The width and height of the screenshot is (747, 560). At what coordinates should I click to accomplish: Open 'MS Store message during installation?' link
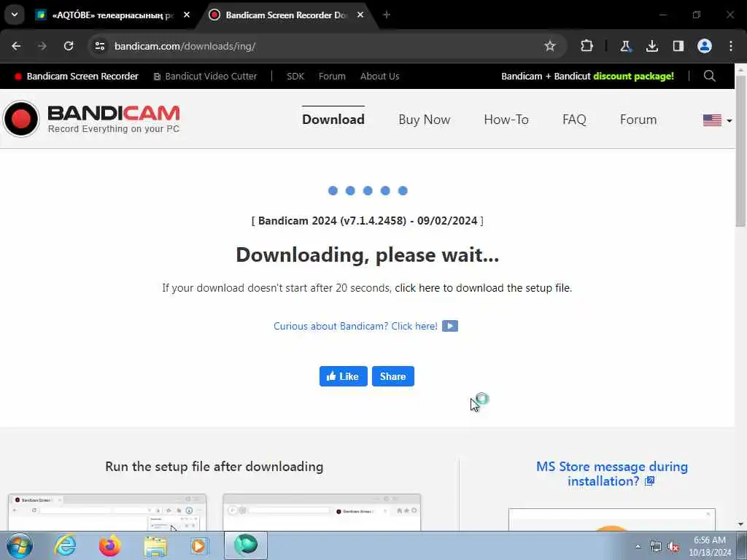(x=612, y=474)
